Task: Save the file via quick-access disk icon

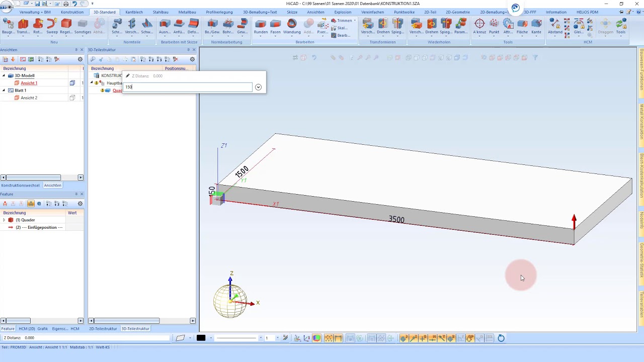Action: [x=37, y=4]
